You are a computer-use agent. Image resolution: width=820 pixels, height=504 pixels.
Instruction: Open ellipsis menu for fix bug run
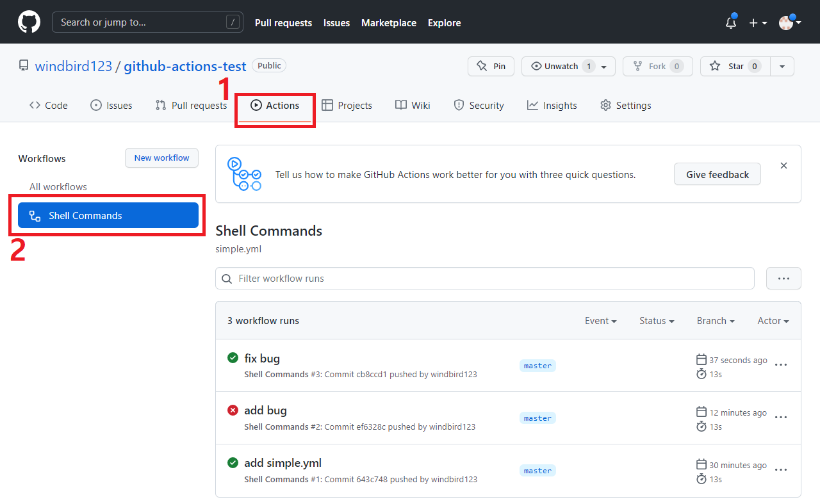pos(781,364)
